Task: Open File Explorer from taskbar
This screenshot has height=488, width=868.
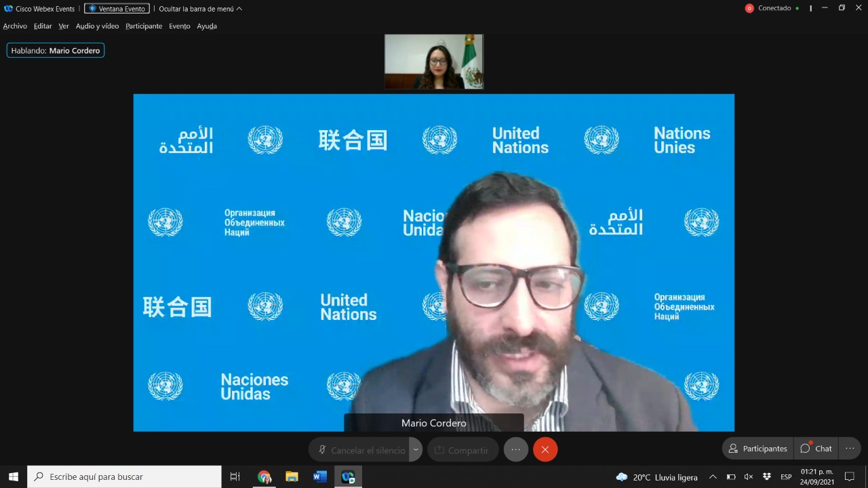Action: pyautogui.click(x=292, y=476)
